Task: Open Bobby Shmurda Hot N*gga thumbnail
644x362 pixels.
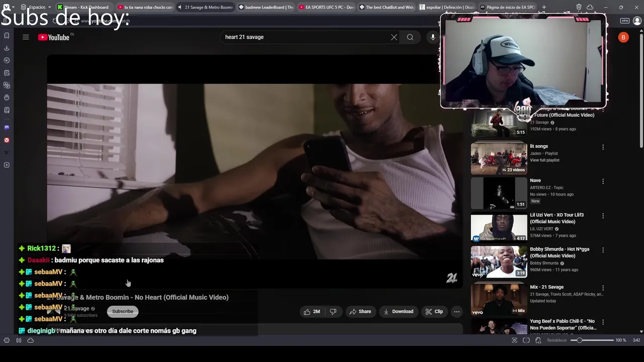Action: click(x=499, y=261)
